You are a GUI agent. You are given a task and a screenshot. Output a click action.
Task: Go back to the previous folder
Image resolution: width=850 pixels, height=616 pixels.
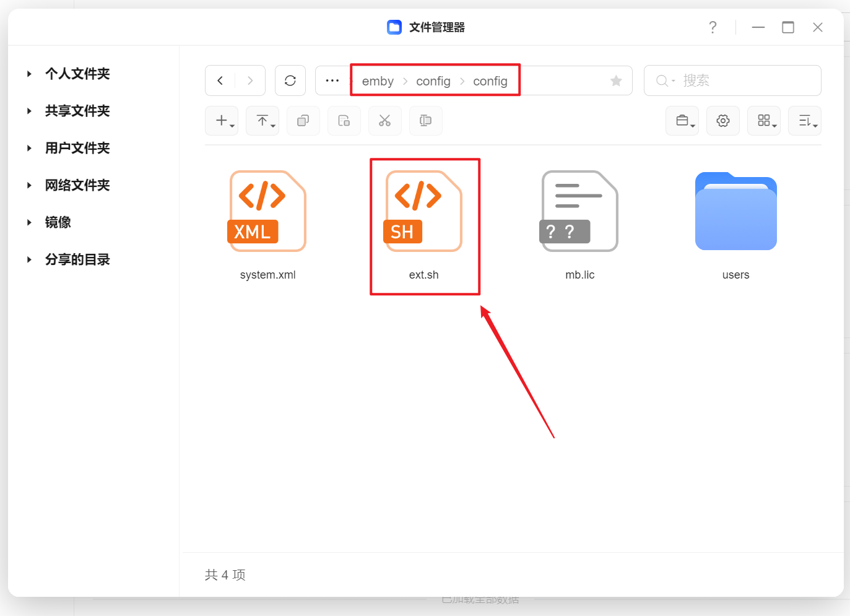point(220,80)
